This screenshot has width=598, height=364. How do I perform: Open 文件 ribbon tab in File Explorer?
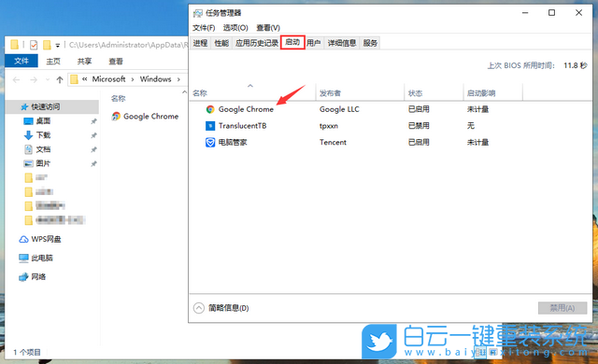21,61
